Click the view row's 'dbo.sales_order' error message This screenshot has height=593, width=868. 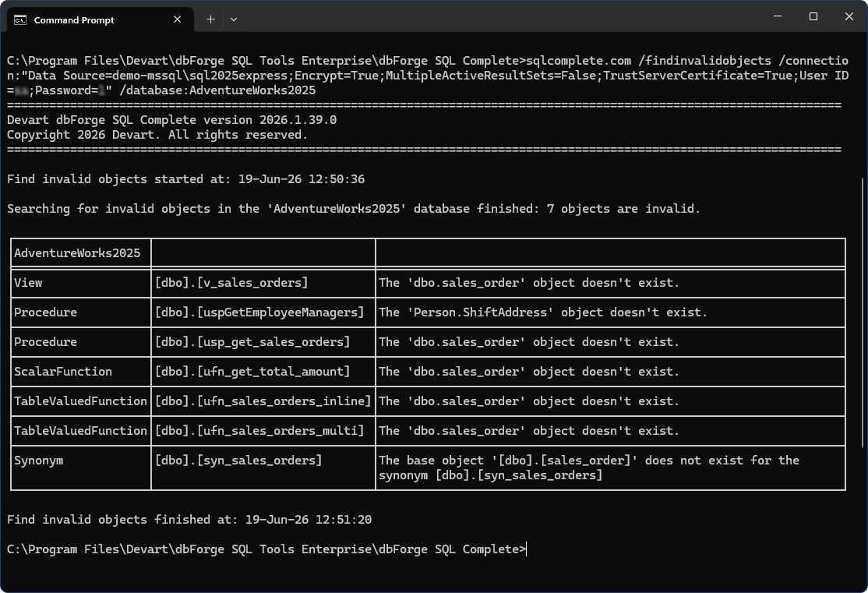528,283
